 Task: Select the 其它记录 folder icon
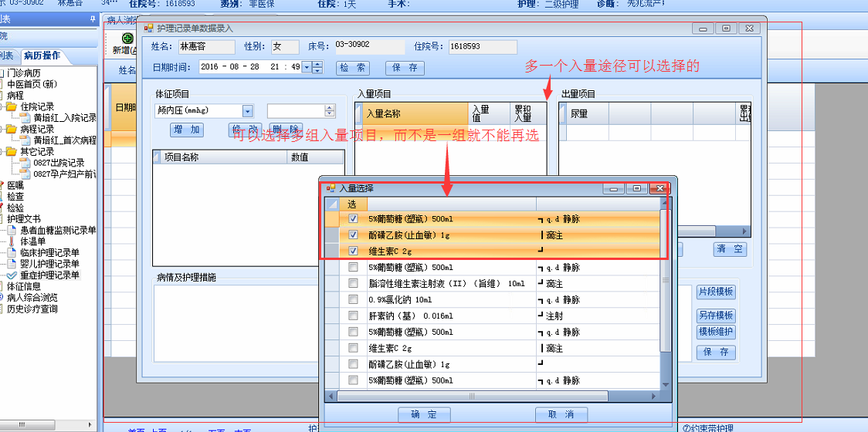coord(12,151)
